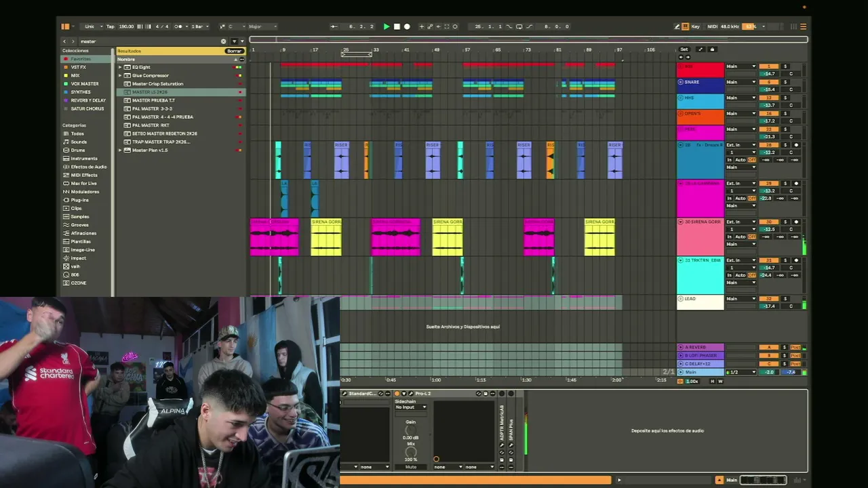
Task: Select the tempo field showing 190.00
Action: pyautogui.click(x=126, y=26)
